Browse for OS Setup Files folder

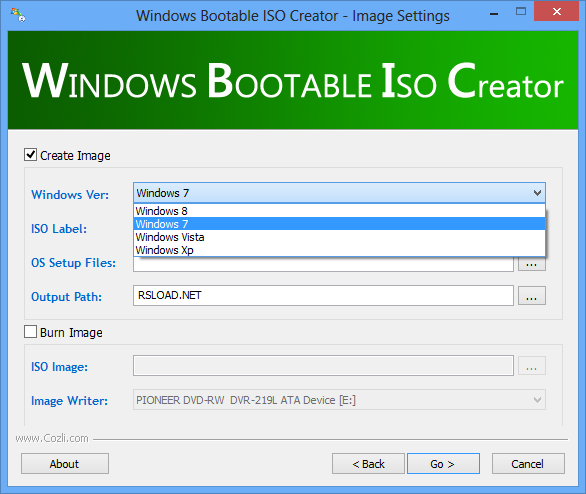pyautogui.click(x=531, y=264)
